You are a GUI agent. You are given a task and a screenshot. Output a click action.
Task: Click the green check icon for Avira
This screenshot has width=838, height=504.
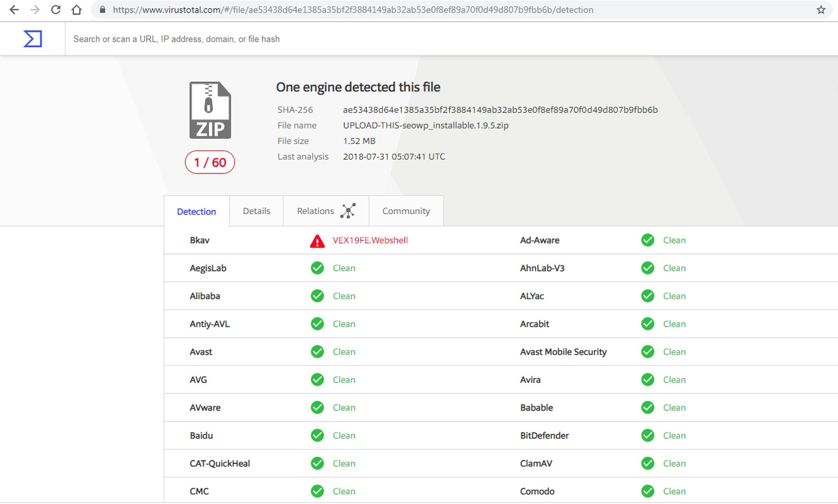tap(648, 380)
